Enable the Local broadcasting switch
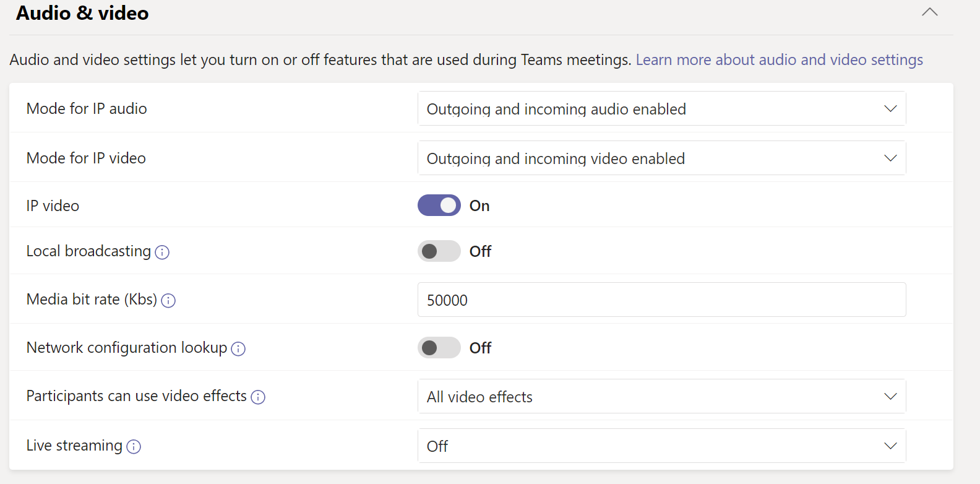 point(439,251)
